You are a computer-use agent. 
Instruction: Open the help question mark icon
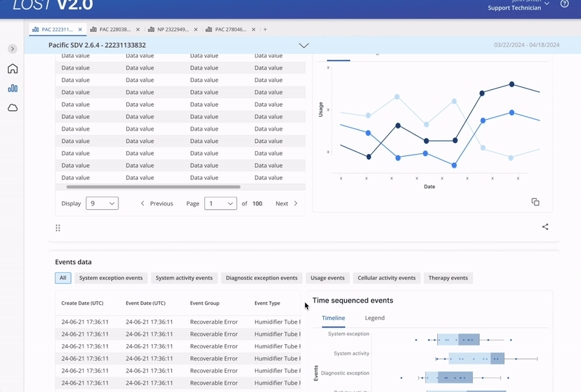tap(564, 4)
